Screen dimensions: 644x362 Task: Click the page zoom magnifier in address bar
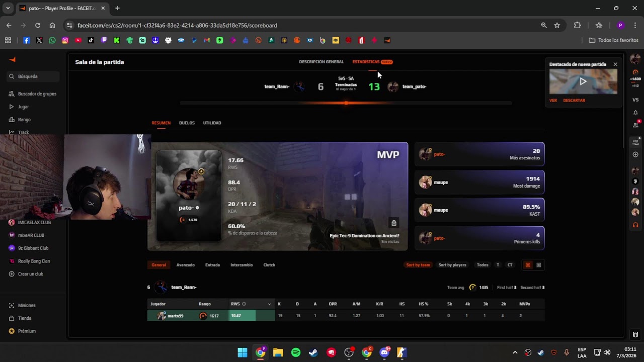point(544,25)
